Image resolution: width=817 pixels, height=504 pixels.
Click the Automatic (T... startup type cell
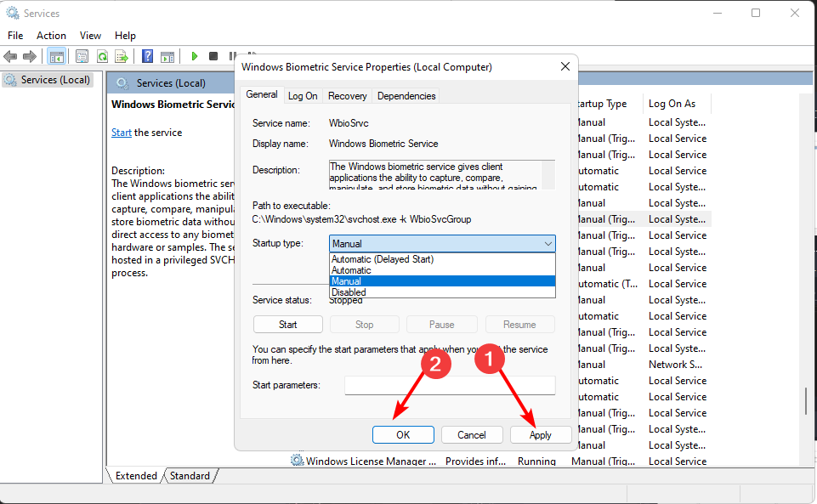(x=608, y=284)
